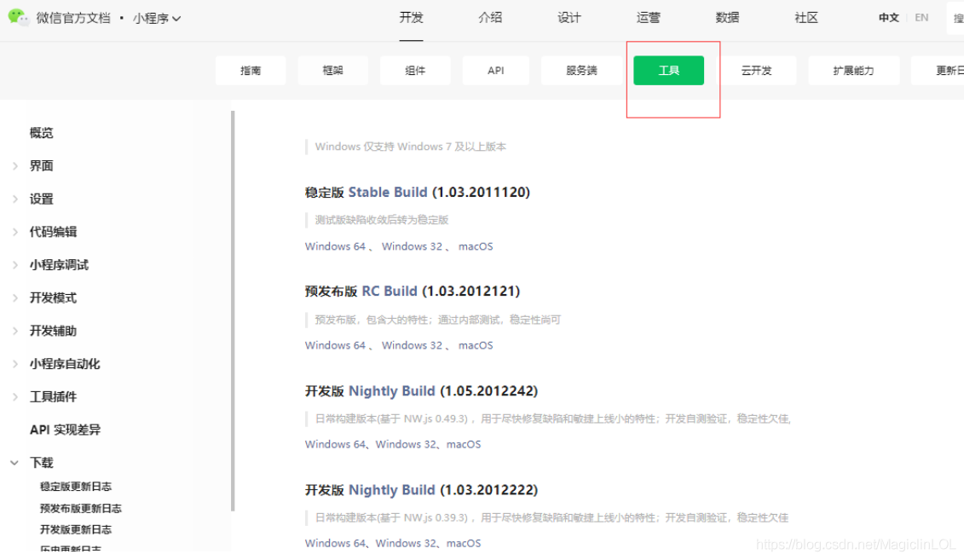Image resolution: width=964 pixels, height=560 pixels.
Task: Open the 组件 sub-navigation button
Action: tap(415, 71)
